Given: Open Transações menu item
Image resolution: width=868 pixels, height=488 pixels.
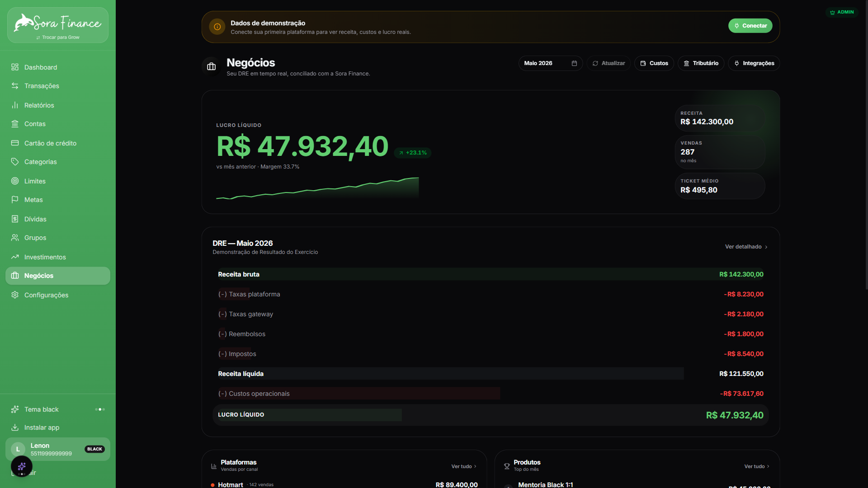Looking at the screenshot, I should 58,86.
